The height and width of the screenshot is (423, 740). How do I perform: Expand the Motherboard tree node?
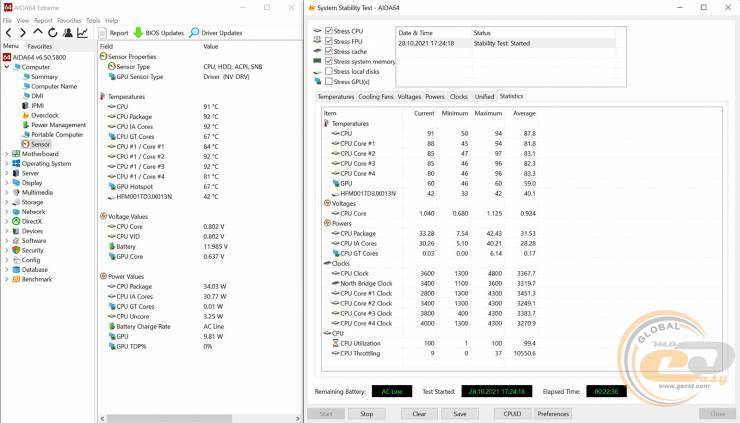coord(7,154)
